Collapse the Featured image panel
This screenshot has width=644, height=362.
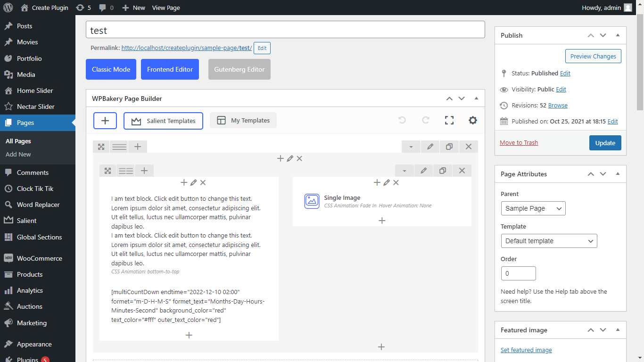(618, 330)
